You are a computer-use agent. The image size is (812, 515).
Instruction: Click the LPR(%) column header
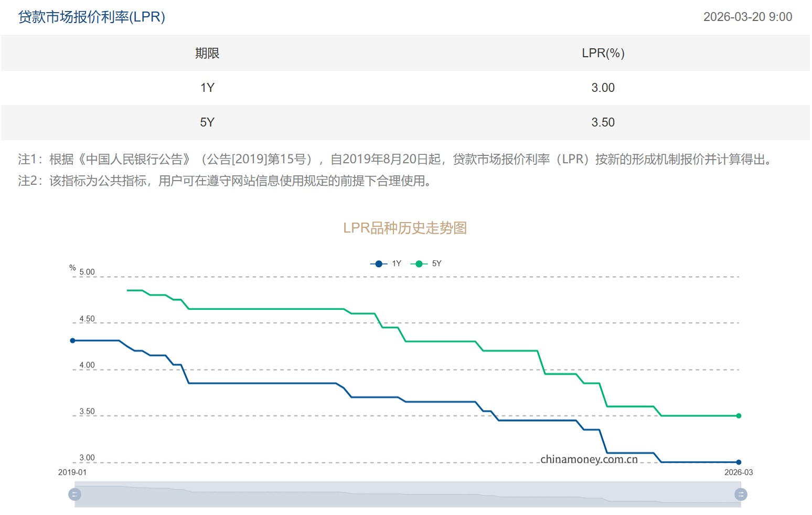(x=603, y=53)
